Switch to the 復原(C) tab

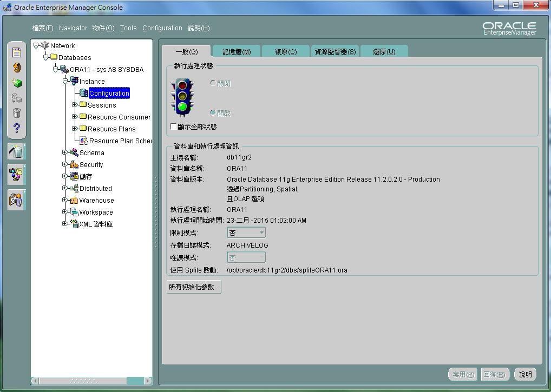286,51
